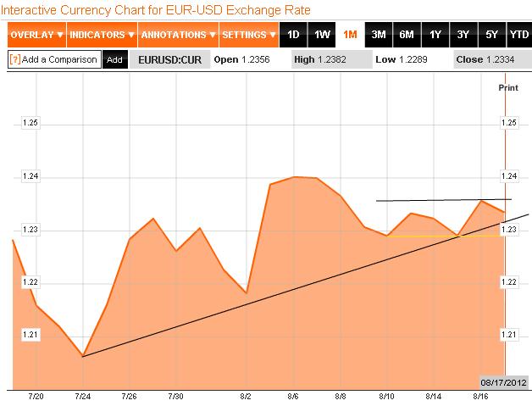
Task: Click the left axis 1.25 label
Action: (x=30, y=123)
